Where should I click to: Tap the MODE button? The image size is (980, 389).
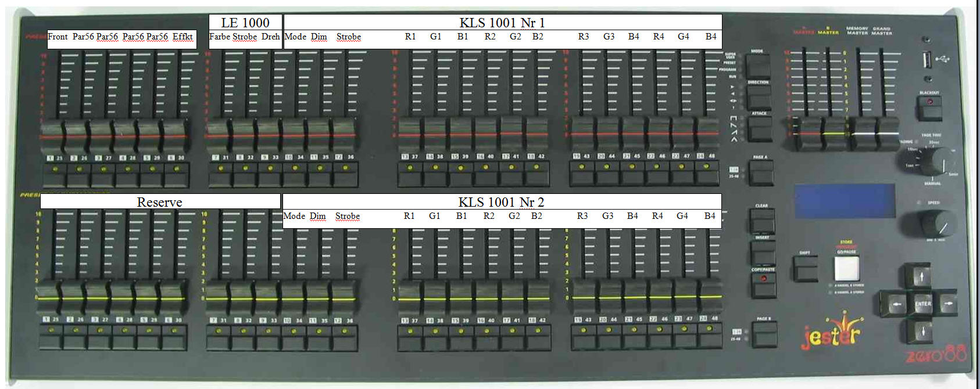pyautogui.click(x=757, y=66)
